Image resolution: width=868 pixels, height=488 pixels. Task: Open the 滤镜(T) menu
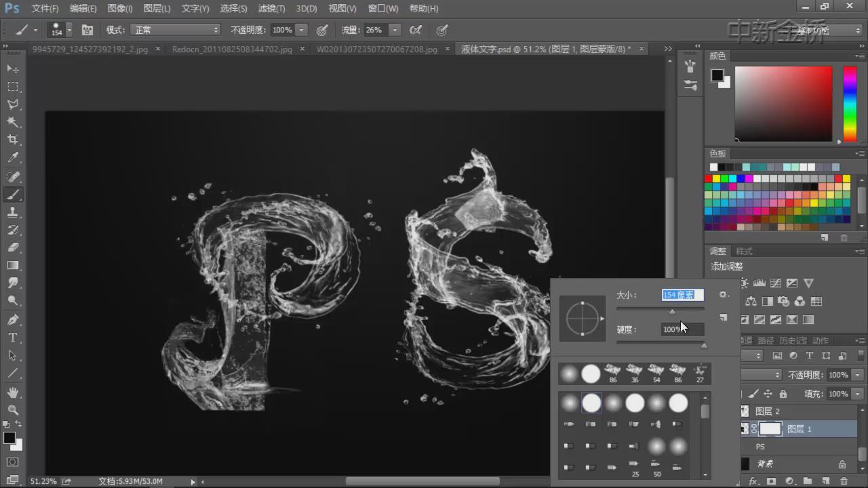point(271,9)
